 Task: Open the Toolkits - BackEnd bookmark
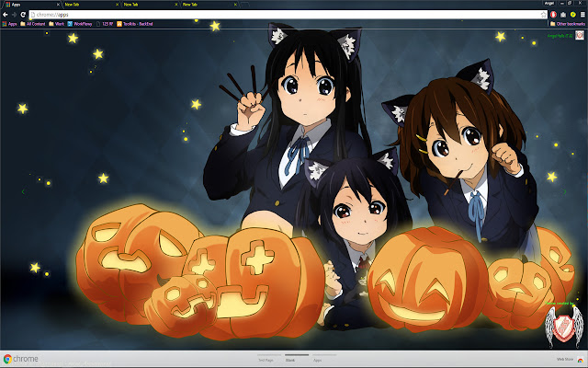coord(135,24)
